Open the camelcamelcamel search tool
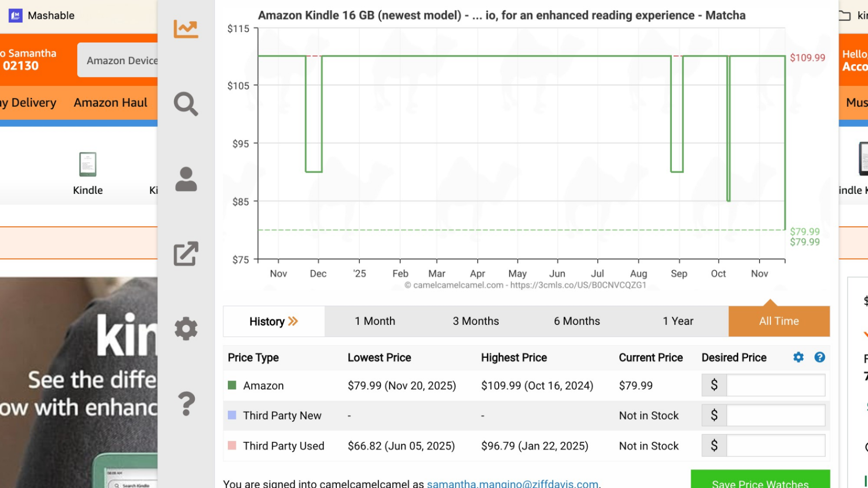The image size is (868, 488). pyautogui.click(x=186, y=104)
